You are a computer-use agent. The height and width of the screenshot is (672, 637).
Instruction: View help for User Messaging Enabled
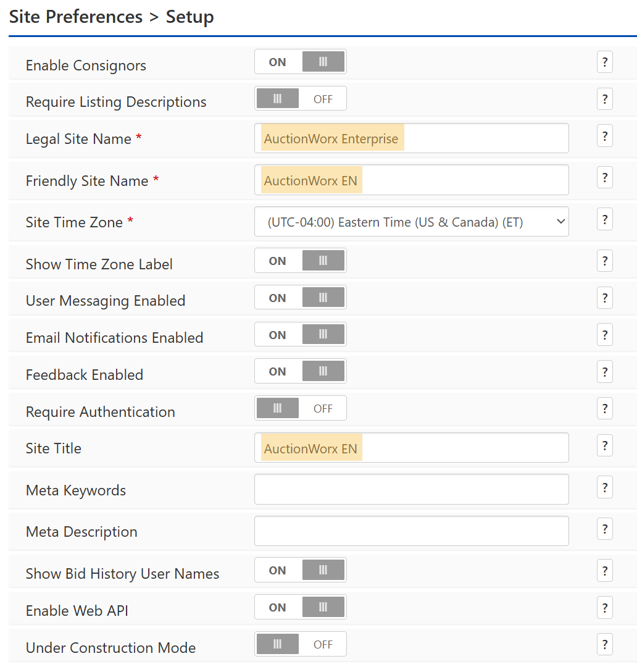(604, 298)
